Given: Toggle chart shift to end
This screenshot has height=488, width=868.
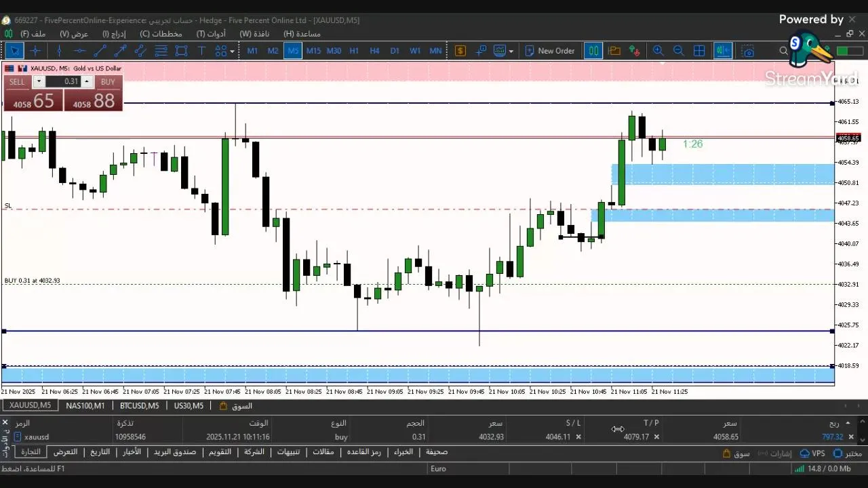Looking at the screenshot, I should (722, 51).
